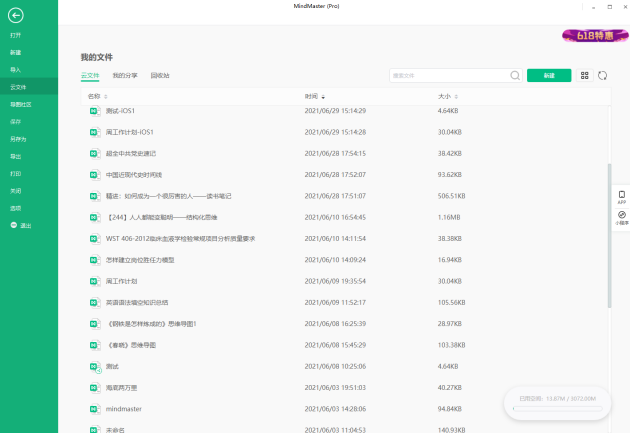Click file icon of 周工作计划-iOS1

[94, 132]
